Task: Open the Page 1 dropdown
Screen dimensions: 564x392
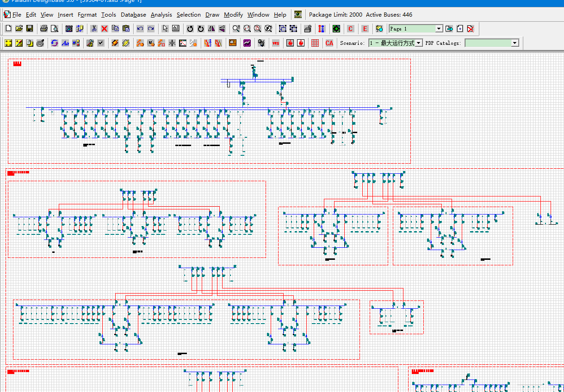Action: point(416,29)
